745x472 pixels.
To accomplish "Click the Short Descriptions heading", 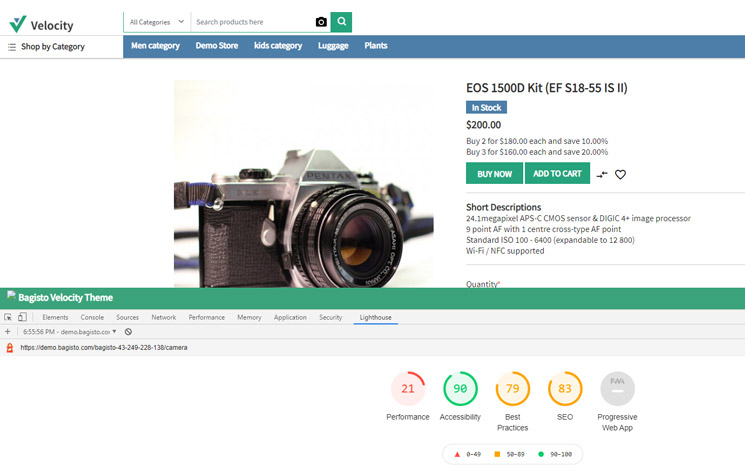I will click(x=503, y=207).
